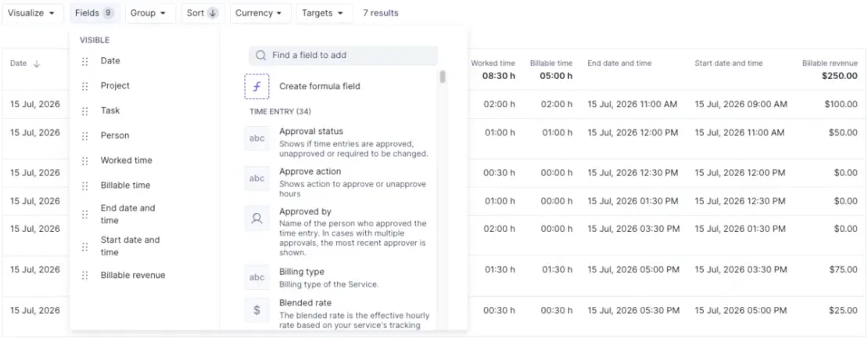
Task: Click the Find a field search box
Action: (x=343, y=56)
